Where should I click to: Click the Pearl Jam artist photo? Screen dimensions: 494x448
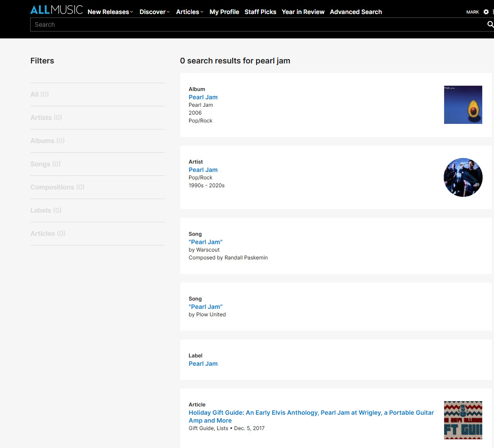coord(463,177)
